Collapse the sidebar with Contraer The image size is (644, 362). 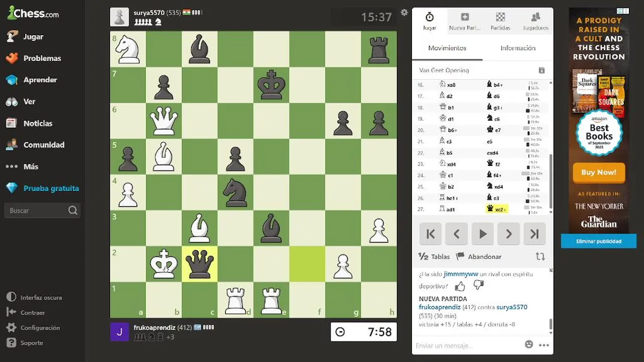click(26, 313)
